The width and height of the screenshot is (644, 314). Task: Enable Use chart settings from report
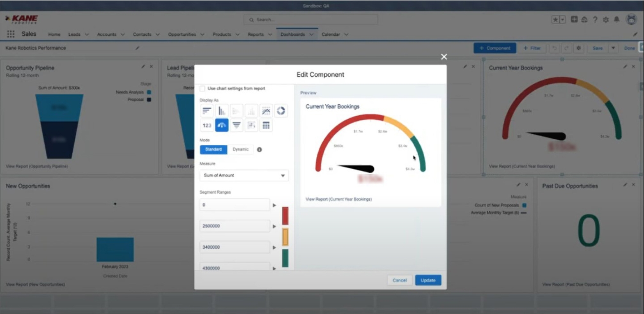pyautogui.click(x=202, y=89)
